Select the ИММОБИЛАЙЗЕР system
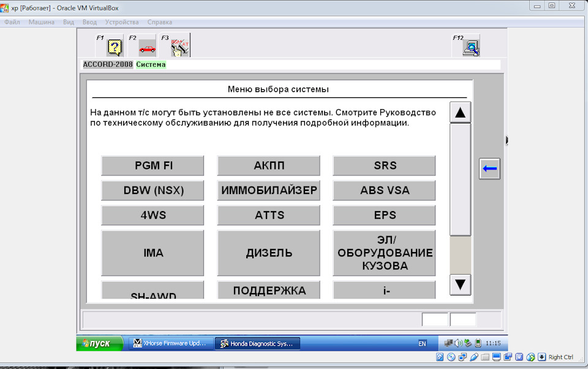 pyautogui.click(x=268, y=190)
